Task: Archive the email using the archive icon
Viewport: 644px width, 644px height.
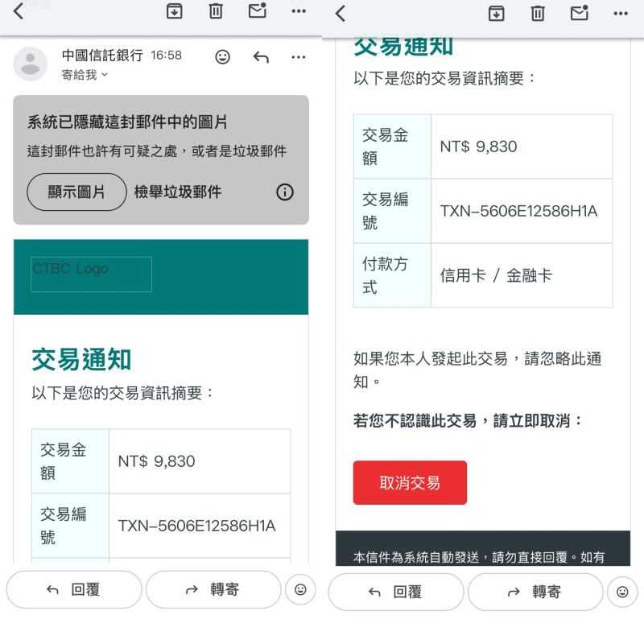Action: click(174, 12)
